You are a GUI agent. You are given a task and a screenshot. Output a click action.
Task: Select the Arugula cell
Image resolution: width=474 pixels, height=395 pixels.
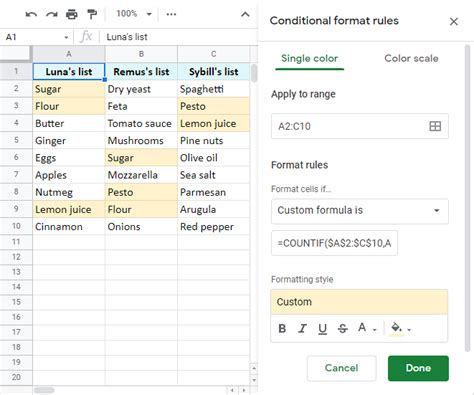[x=214, y=210]
